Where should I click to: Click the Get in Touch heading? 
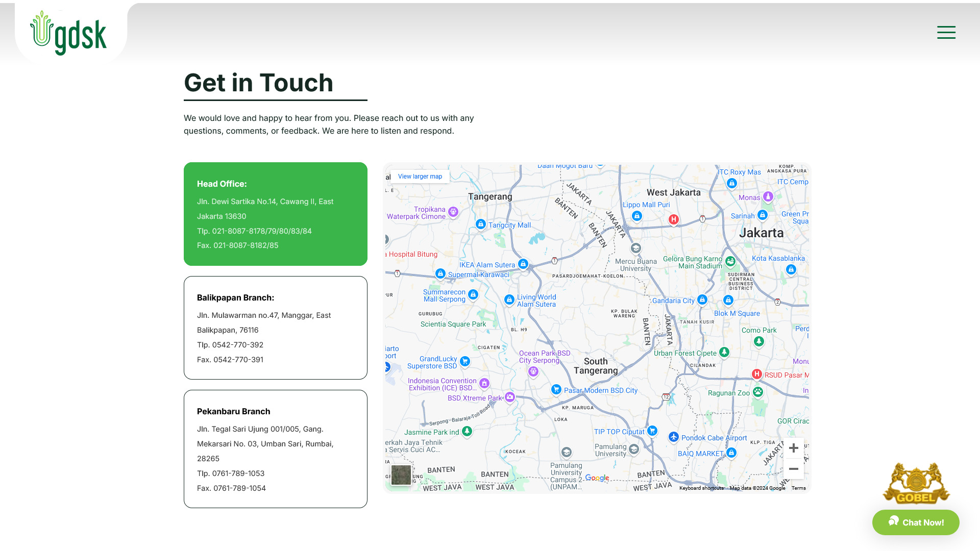(258, 83)
